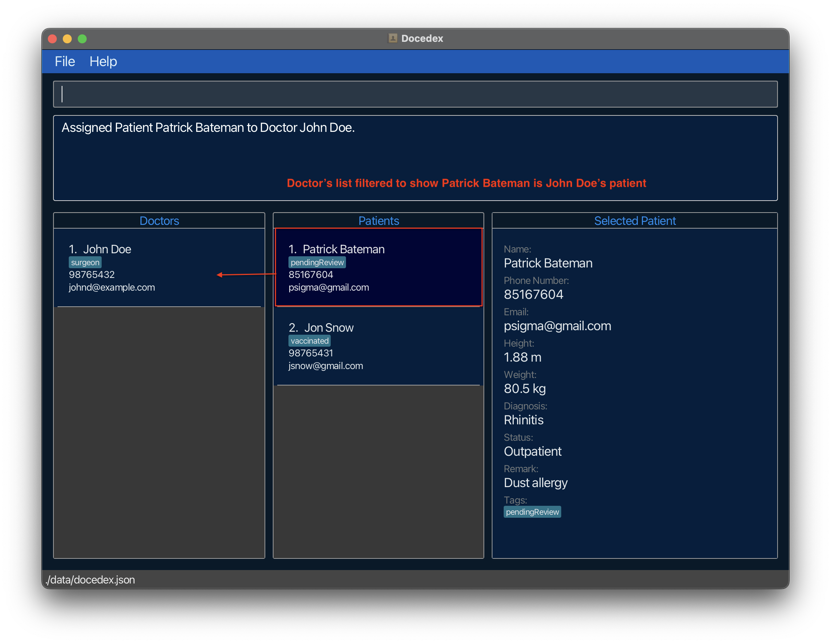This screenshot has height=644, width=831.
Task: Click John Doe's phone number 98765432
Action: [92, 275]
